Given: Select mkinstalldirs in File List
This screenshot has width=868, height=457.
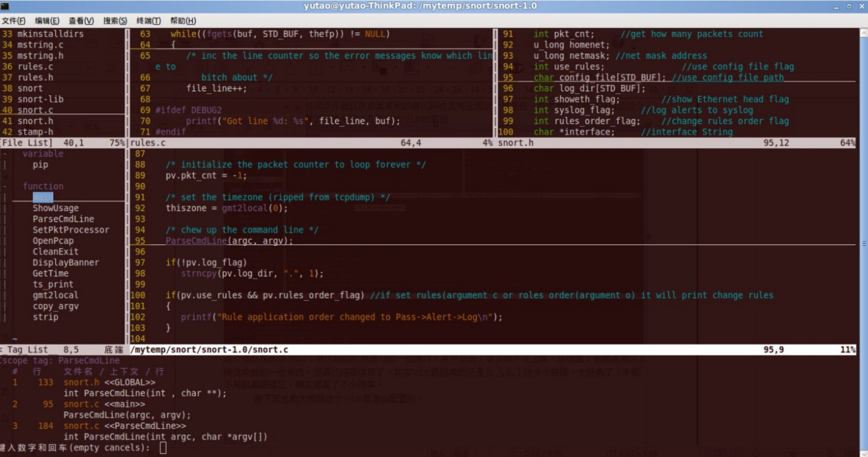Looking at the screenshot, I should point(50,34).
